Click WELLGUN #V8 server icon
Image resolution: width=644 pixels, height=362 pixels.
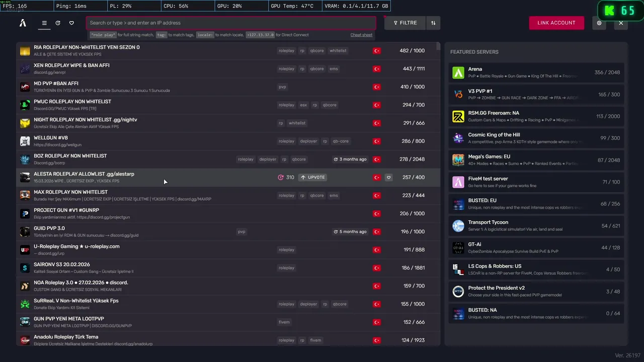(25, 141)
